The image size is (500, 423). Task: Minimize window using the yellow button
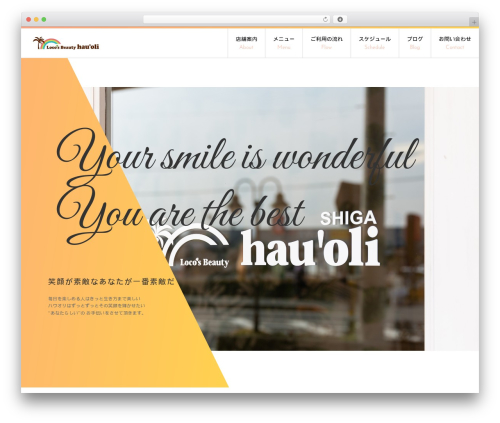[36, 20]
